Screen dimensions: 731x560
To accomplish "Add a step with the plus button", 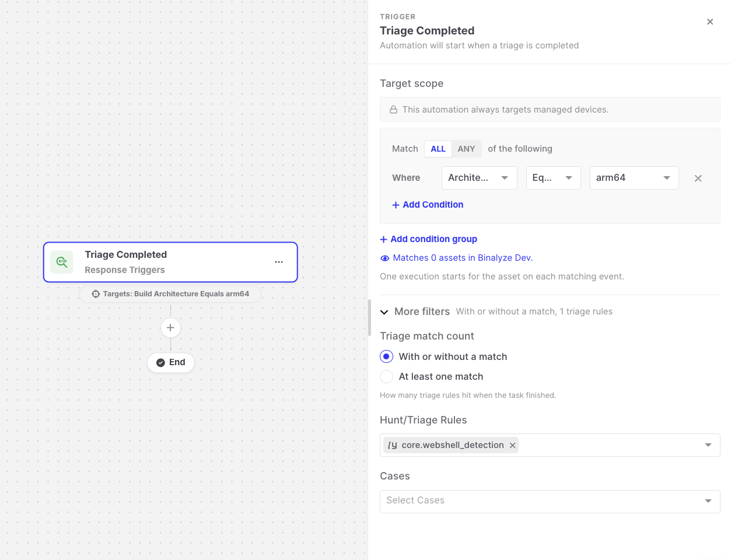I will click(x=170, y=328).
